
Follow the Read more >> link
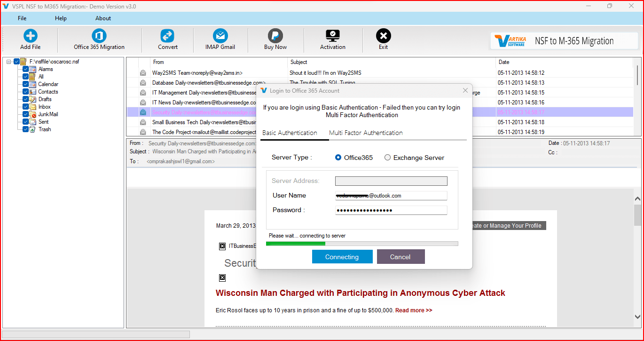tap(414, 310)
